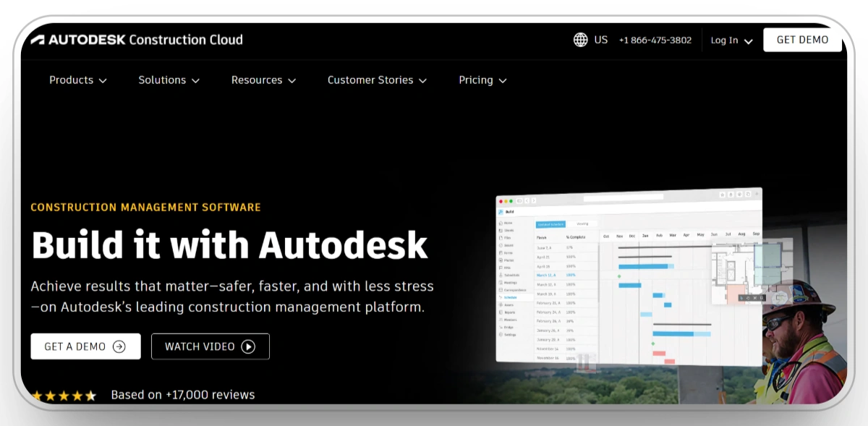Click the highlighted 'March 12, A' schedule row
The height and width of the screenshot is (426, 868).
[567, 275]
